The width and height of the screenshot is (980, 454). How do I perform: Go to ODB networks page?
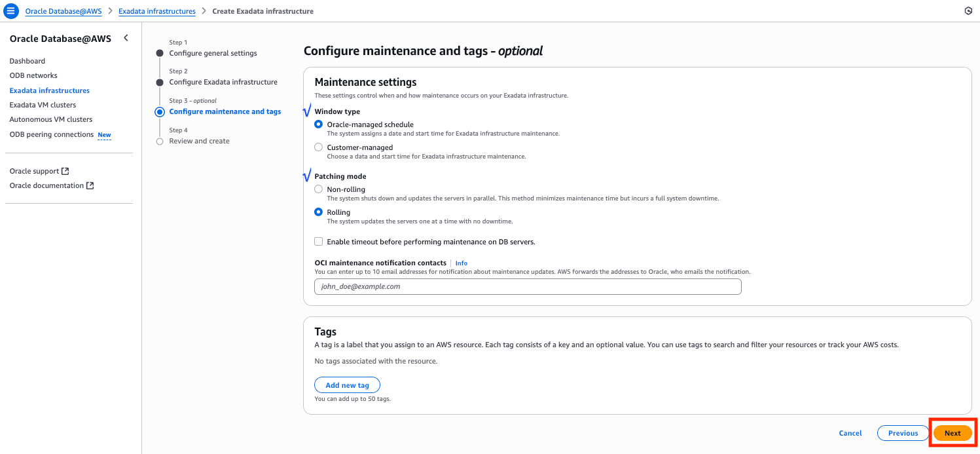(33, 75)
